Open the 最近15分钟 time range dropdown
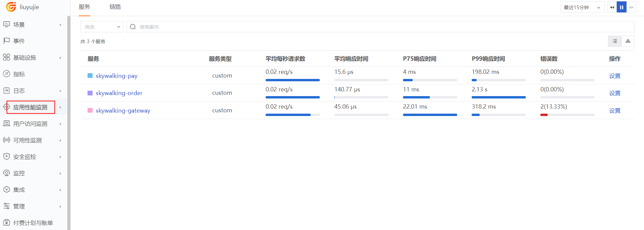This screenshot has height=230, width=644. 582,7
